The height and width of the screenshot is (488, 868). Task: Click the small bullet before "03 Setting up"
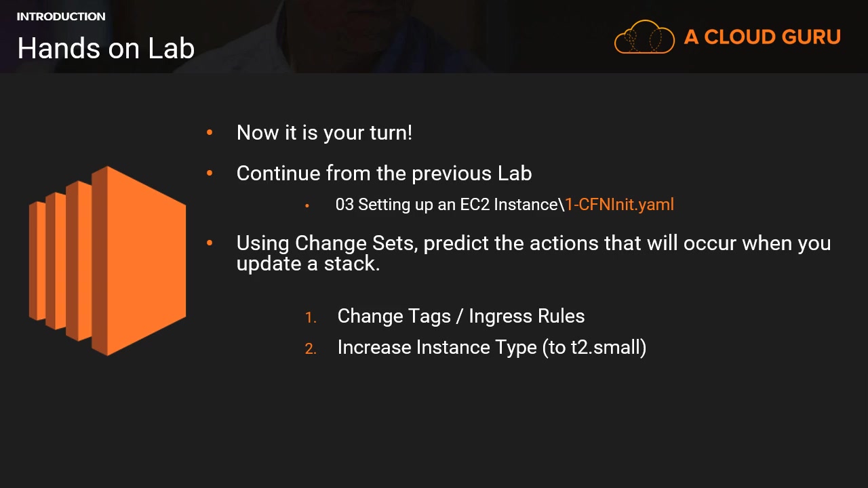pyautogui.click(x=307, y=205)
